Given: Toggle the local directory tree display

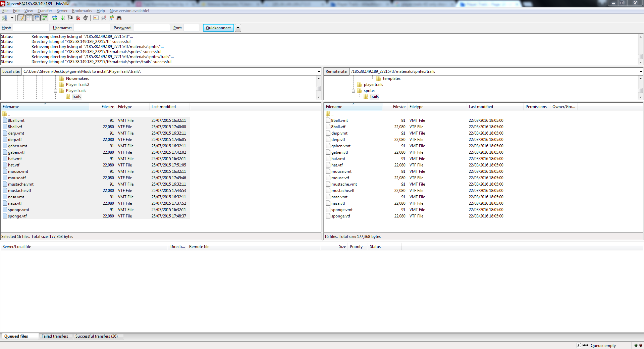Looking at the screenshot, I should 29,18.
